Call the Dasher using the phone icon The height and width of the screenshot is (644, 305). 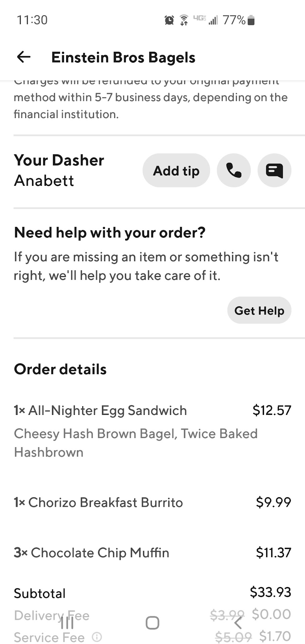(234, 170)
